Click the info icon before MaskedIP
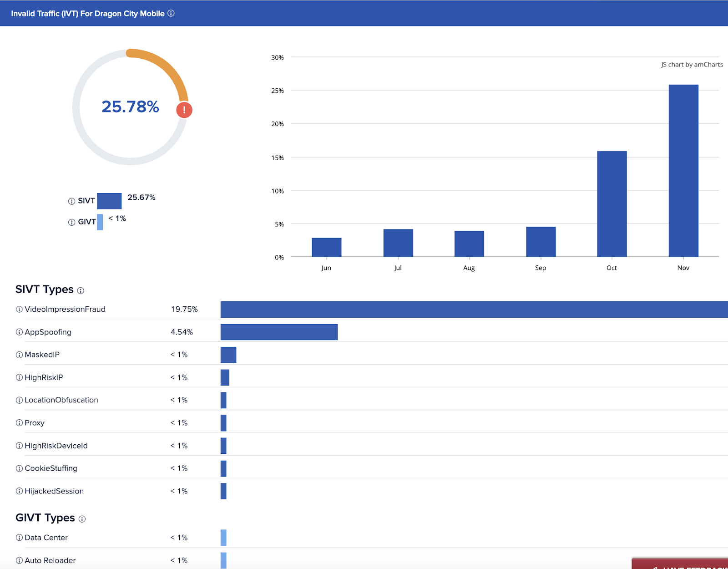This screenshot has height=569, width=728. coord(19,355)
